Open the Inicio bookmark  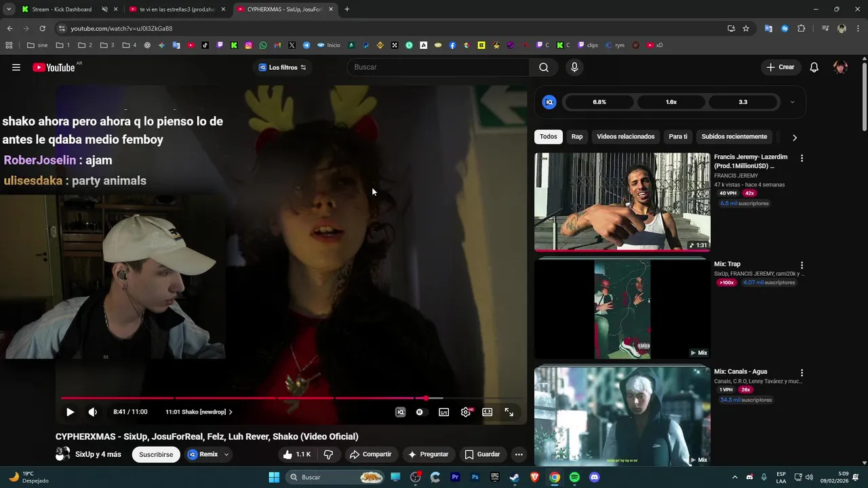click(329, 45)
